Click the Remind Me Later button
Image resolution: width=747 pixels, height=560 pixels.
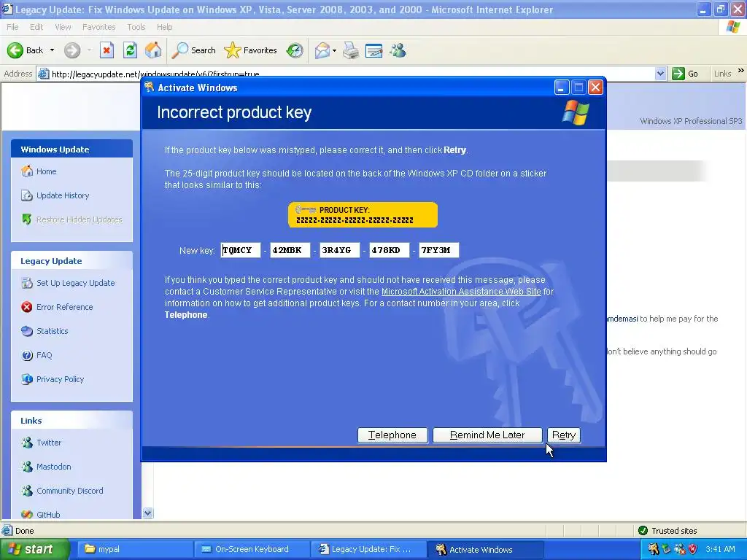click(x=487, y=435)
